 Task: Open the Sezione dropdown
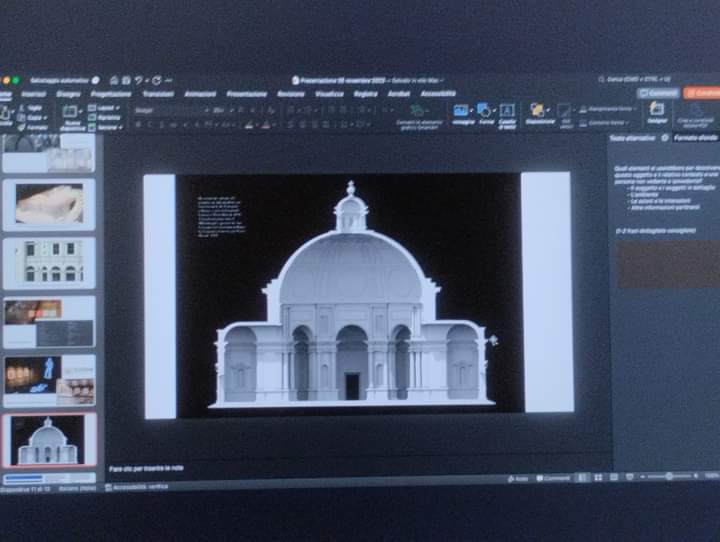coord(105,127)
